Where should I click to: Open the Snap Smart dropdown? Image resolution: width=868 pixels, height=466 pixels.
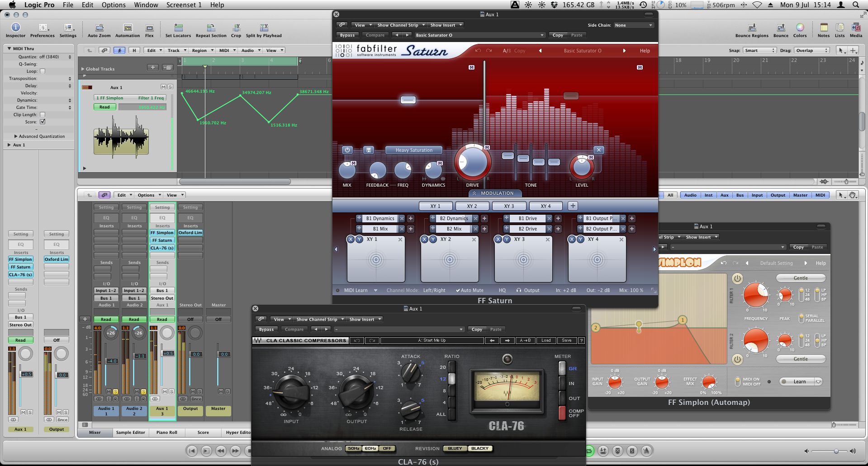[759, 50]
